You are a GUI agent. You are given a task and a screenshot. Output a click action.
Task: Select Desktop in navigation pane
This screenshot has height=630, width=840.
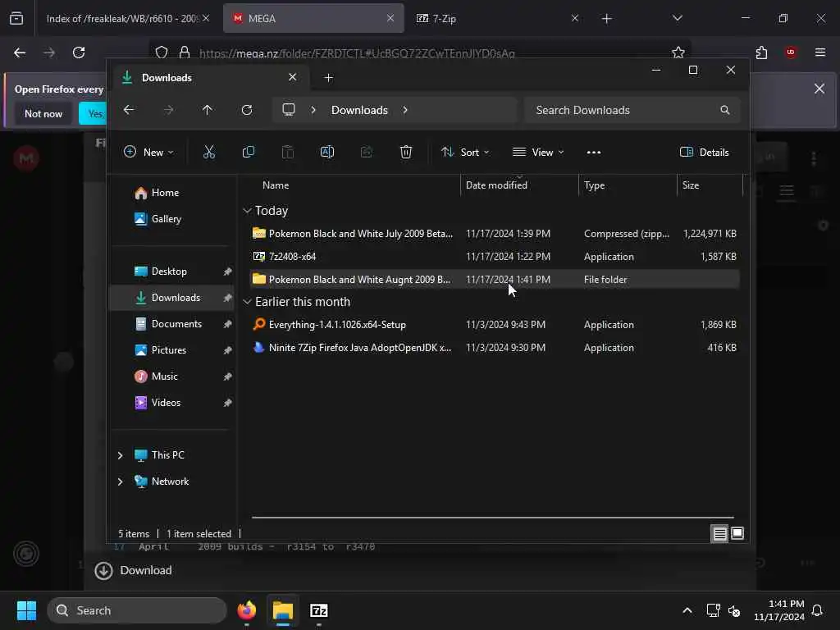(172, 272)
